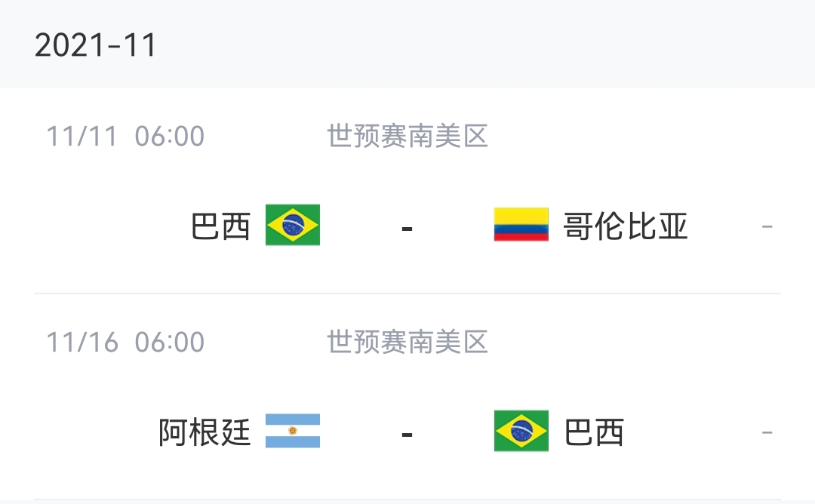The width and height of the screenshot is (815, 504).
Task: Tap score dash of Argentina-Brazil match
Action: click(407, 434)
